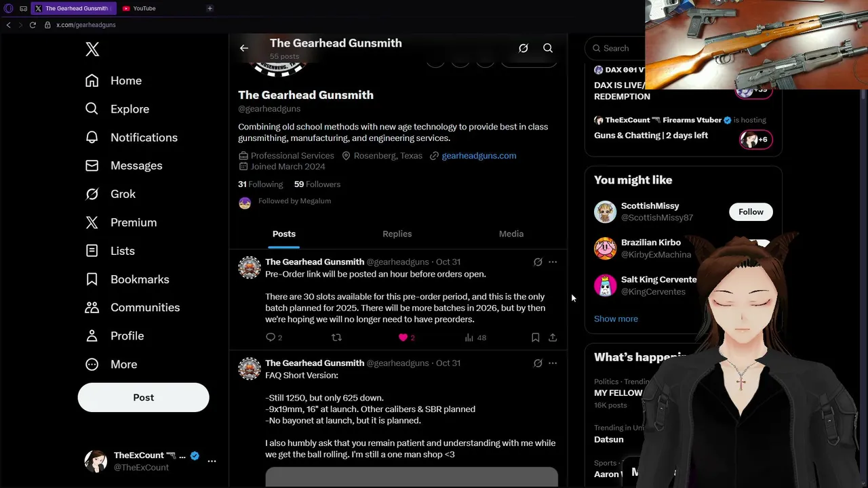Follow ScottishMissy

pyautogui.click(x=751, y=212)
